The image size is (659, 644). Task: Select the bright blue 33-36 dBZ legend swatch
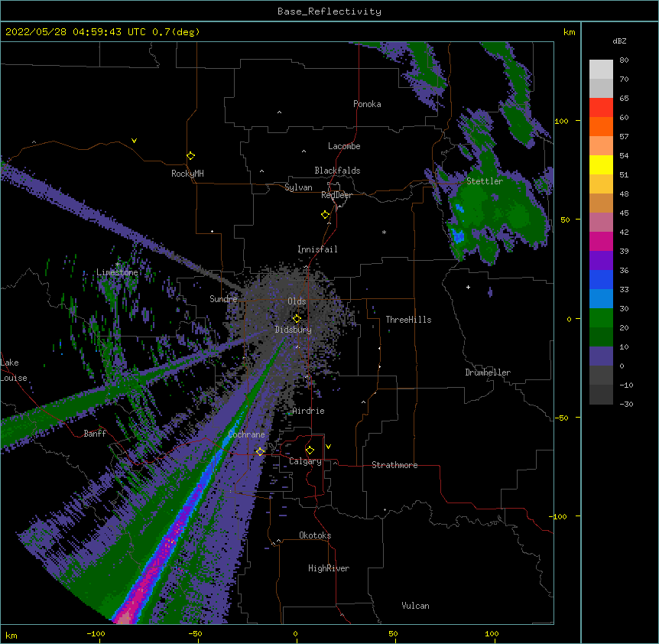pos(601,279)
